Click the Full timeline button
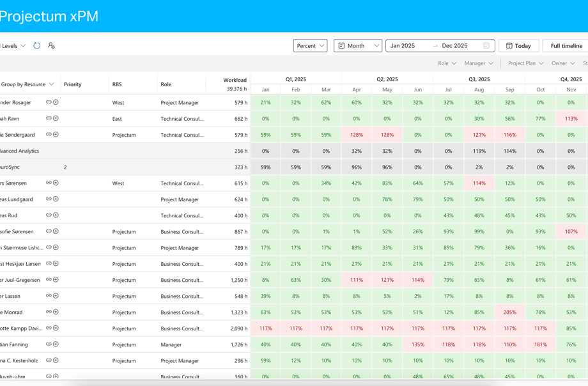The width and height of the screenshot is (588, 386). pyautogui.click(x=566, y=46)
